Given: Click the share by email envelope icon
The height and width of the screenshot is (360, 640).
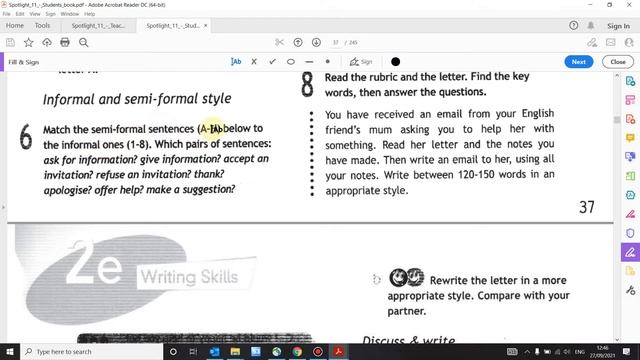Looking at the screenshot, I should tap(611, 42).
